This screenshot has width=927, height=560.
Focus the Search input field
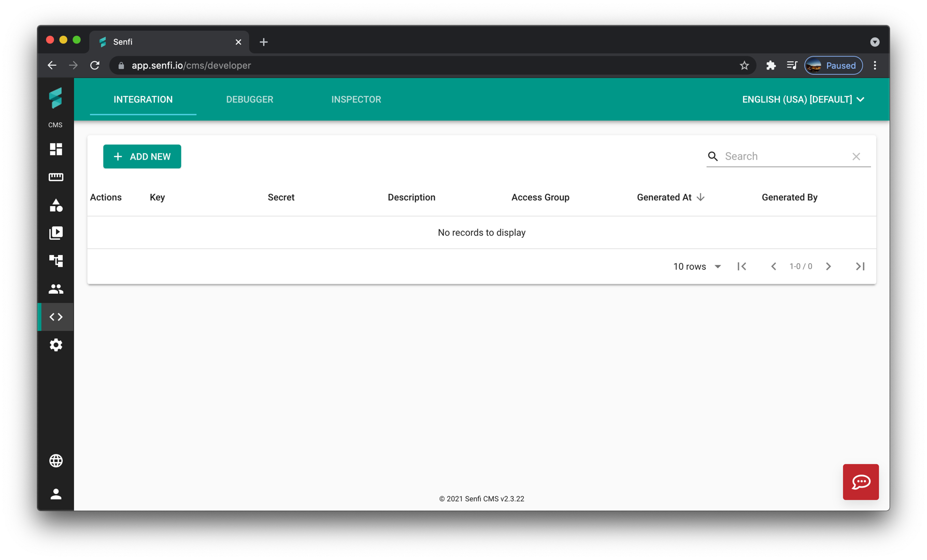click(786, 156)
